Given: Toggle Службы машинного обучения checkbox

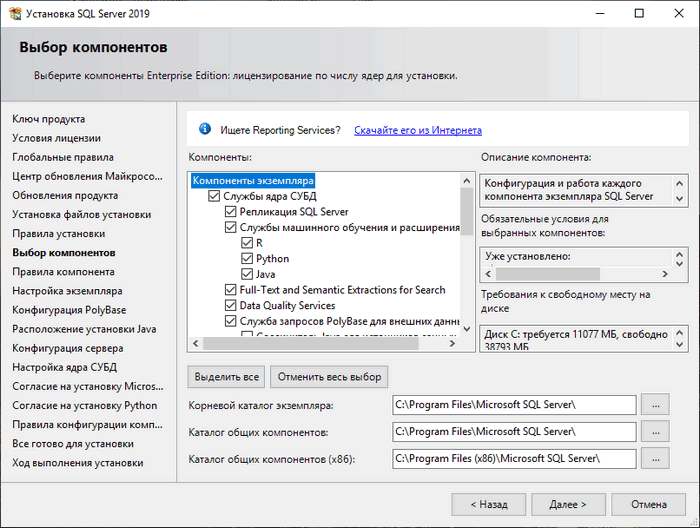Looking at the screenshot, I should 230,227.
